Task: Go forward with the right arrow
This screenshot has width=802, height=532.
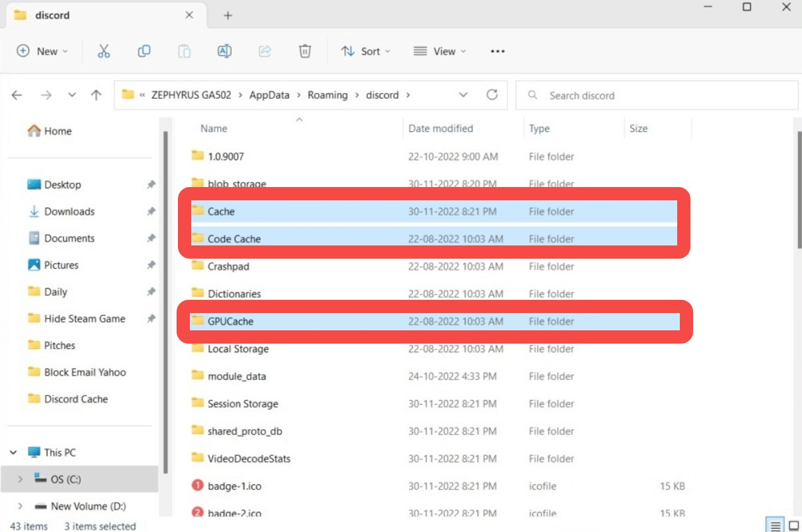Action: pos(46,95)
